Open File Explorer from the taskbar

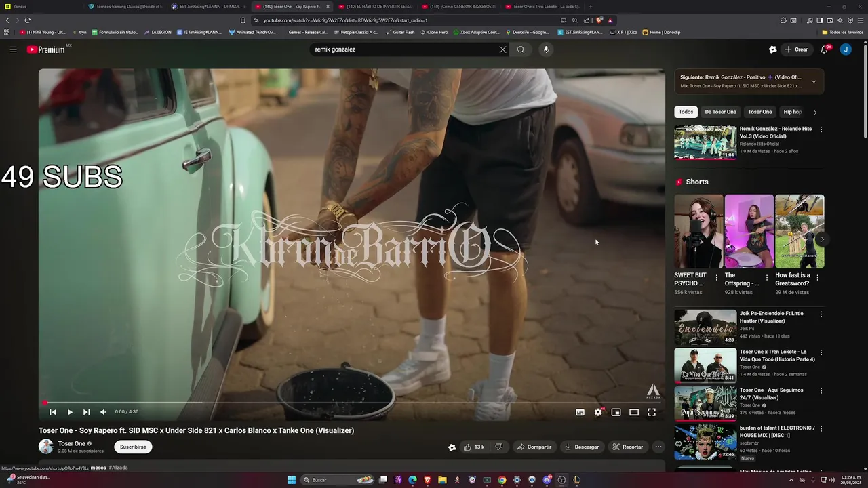pos(442,480)
